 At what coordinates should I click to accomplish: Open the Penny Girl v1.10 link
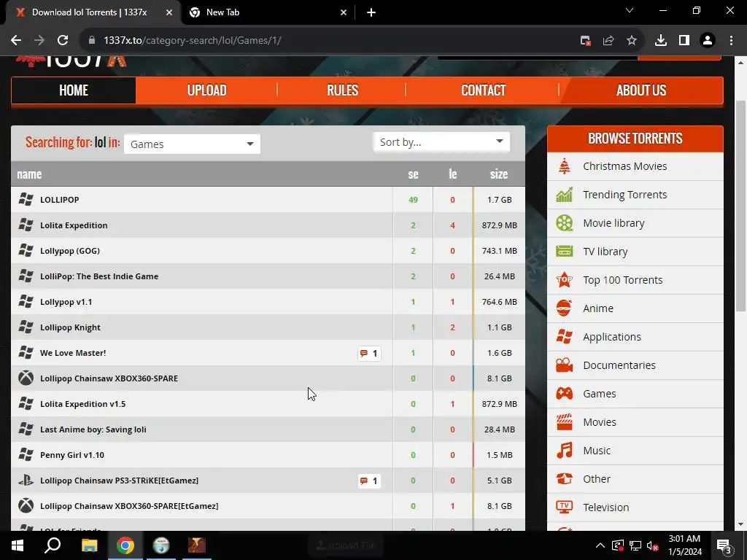pos(72,455)
